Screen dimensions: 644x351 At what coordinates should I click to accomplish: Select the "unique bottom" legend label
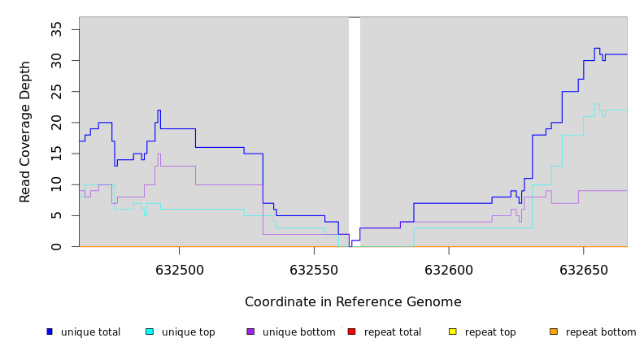[x=298, y=332]
